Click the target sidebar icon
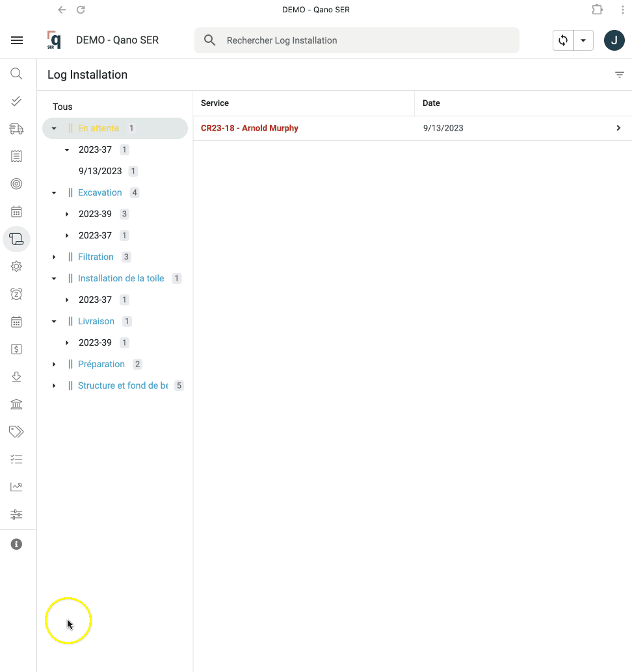632x672 pixels. [x=16, y=184]
